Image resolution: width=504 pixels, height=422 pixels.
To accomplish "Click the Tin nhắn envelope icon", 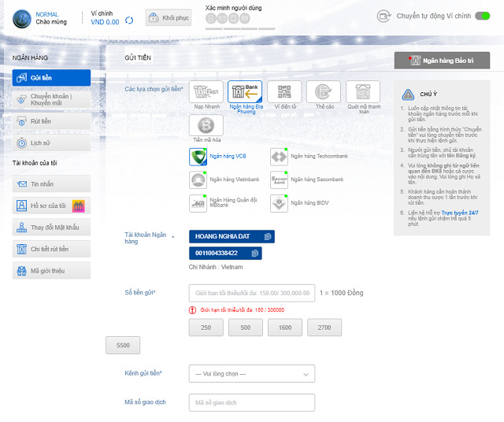I will [21, 184].
